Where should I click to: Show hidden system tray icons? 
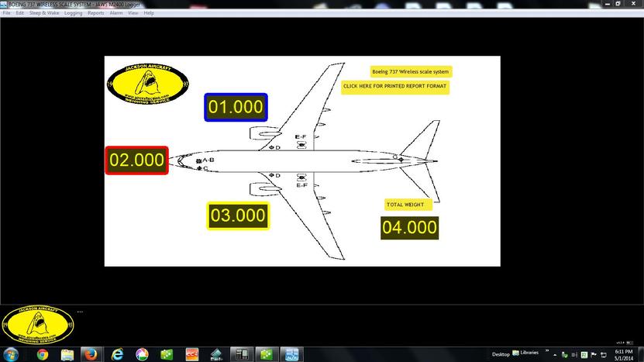pyautogui.click(x=556, y=354)
